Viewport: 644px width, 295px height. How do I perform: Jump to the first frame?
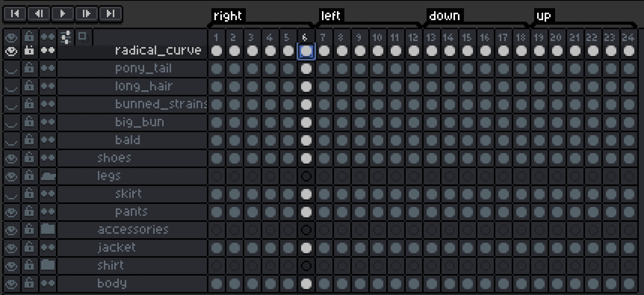15,14
